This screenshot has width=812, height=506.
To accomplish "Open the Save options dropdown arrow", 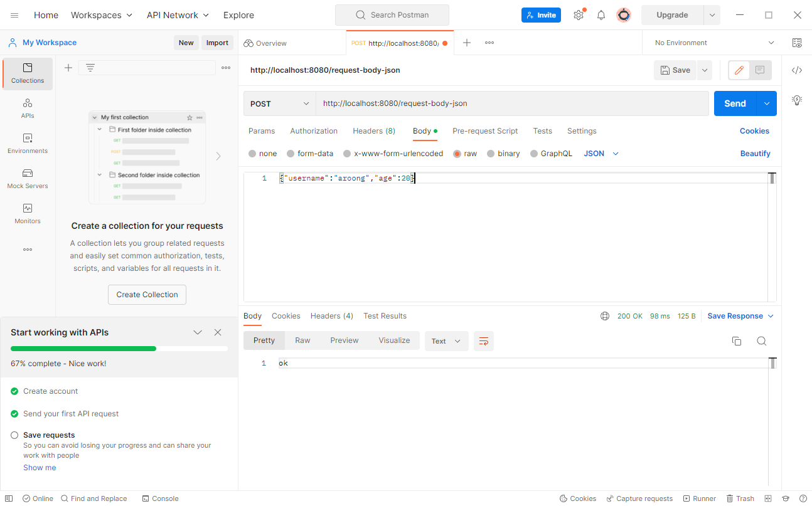I will [705, 70].
